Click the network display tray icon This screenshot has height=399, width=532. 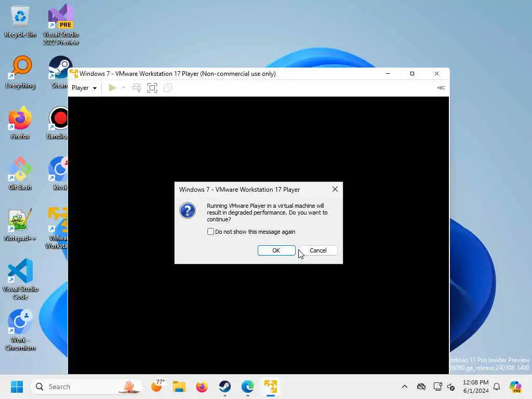coord(437,387)
